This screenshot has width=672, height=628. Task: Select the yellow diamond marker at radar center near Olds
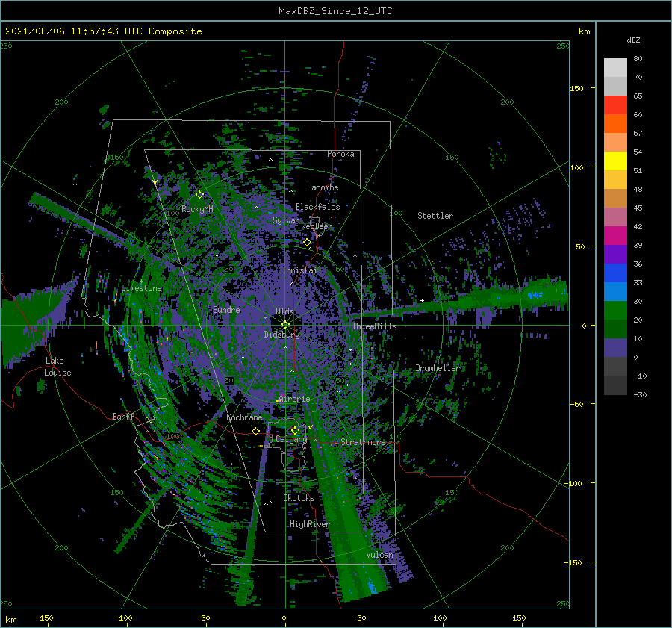click(x=285, y=325)
